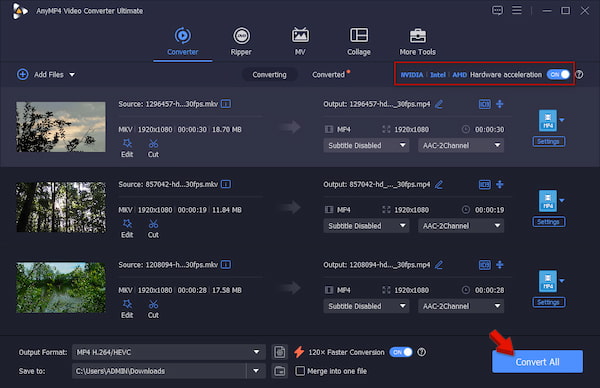Open AAC-2Channel dropdown for 857042 video
Image resolution: width=600 pixels, height=388 pixels.
461,226
